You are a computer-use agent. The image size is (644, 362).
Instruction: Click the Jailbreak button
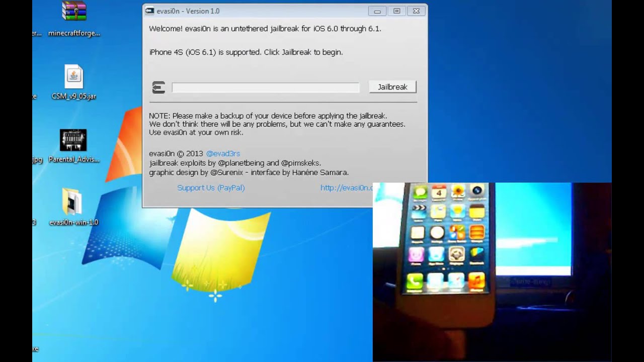pyautogui.click(x=392, y=87)
